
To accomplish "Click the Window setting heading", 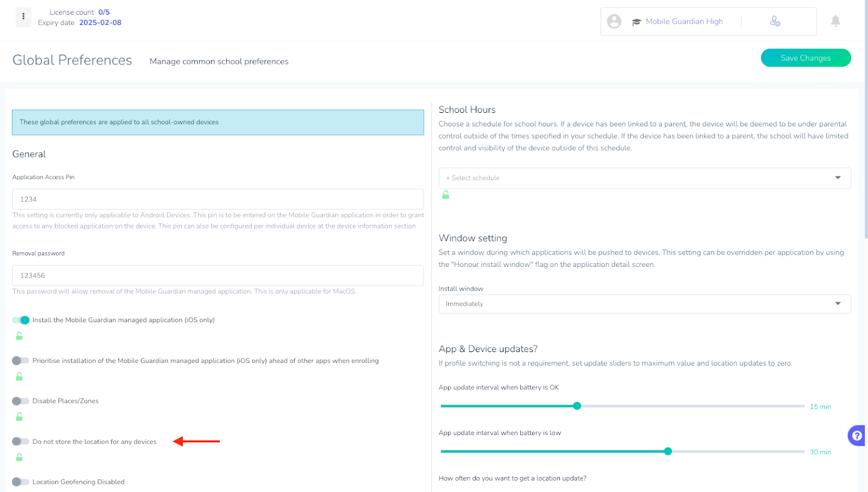I will [473, 238].
